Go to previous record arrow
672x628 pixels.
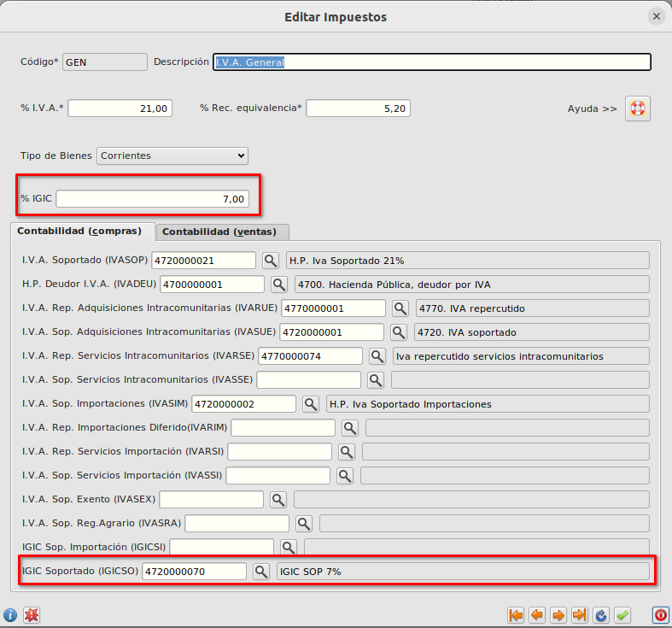coord(537,615)
